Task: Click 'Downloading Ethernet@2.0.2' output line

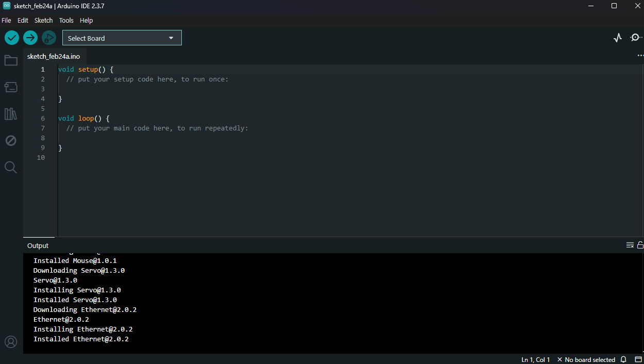Action: click(x=85, y=309)
